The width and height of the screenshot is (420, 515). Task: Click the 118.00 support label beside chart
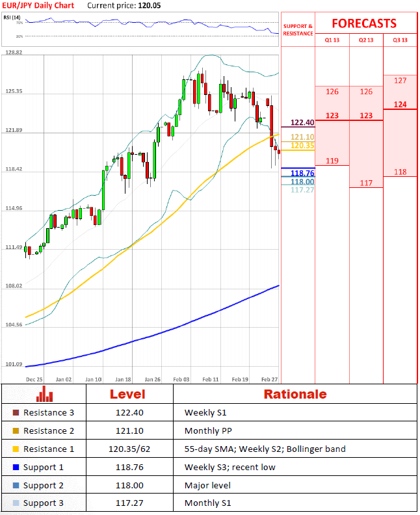pos(302,181)
